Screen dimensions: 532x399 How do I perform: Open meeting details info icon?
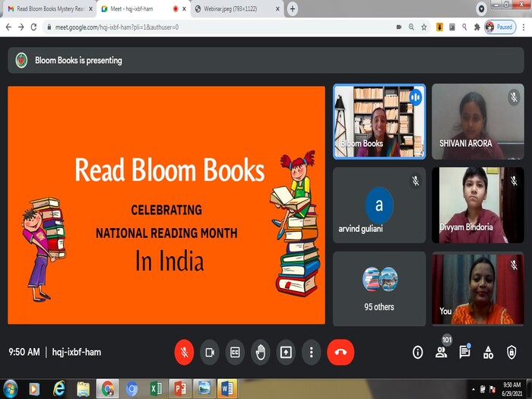418,352
